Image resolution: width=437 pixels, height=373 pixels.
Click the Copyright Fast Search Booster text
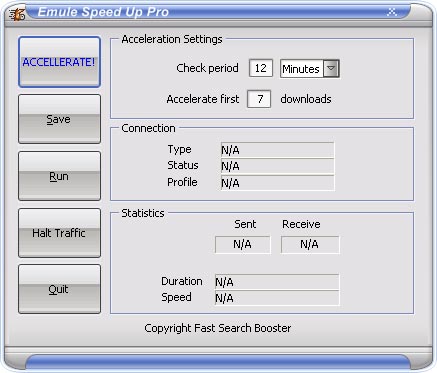218,328
